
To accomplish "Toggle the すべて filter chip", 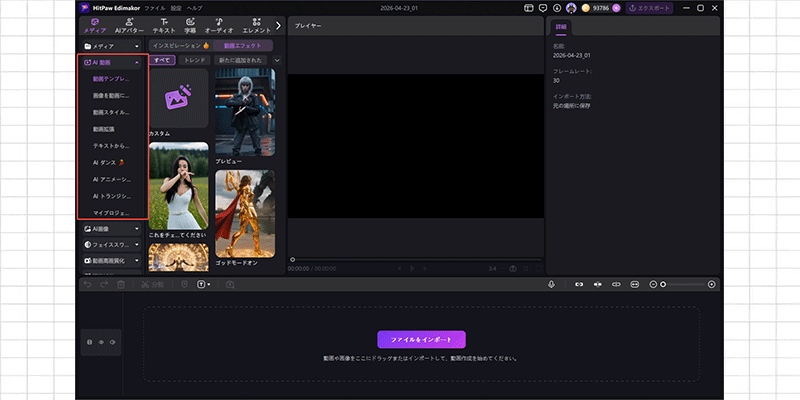I will pos(163,60).
